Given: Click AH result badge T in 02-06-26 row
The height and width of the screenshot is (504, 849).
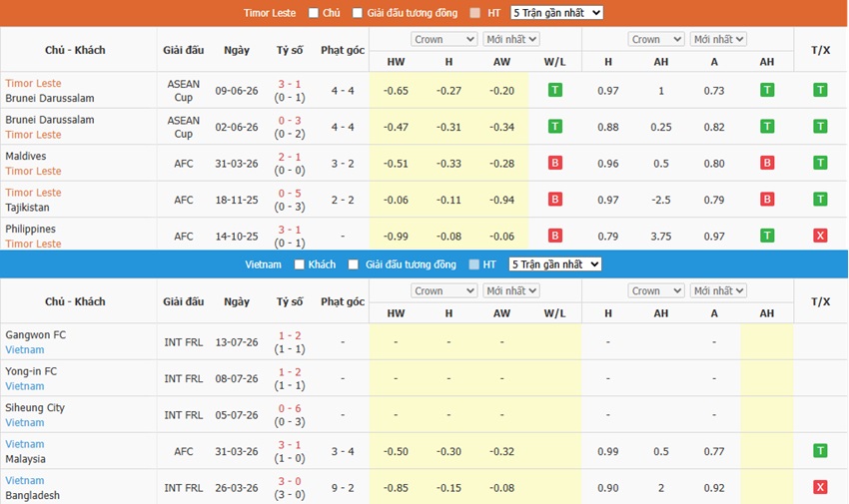Looking at the screenshot, I should click(767, 127).
